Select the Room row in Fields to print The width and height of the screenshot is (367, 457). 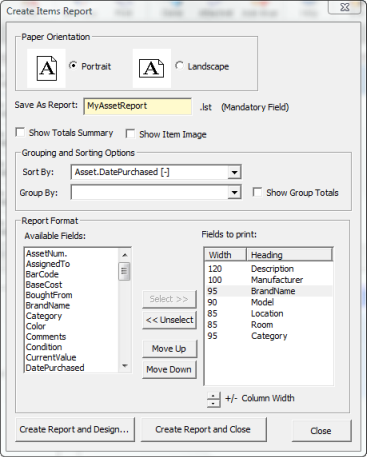coord(269,325)
